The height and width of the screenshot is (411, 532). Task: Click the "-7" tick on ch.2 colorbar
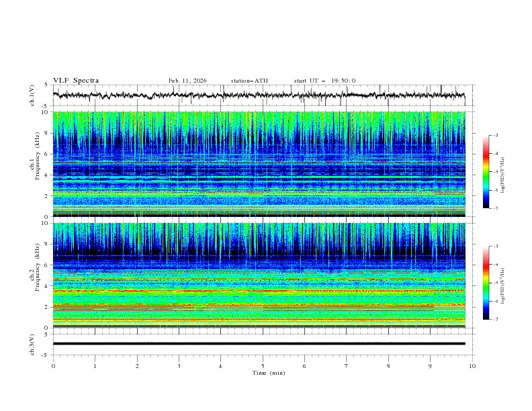pos(495,320)
